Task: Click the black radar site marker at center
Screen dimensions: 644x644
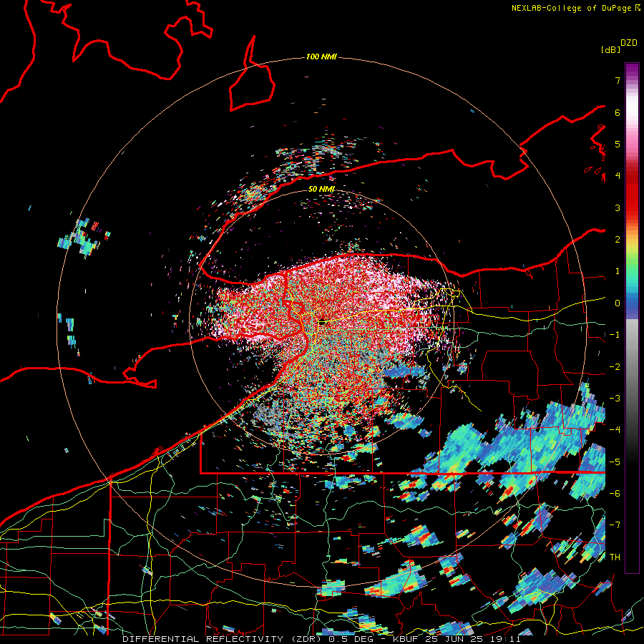Action: pyautogui.click(x=322, y=322)
